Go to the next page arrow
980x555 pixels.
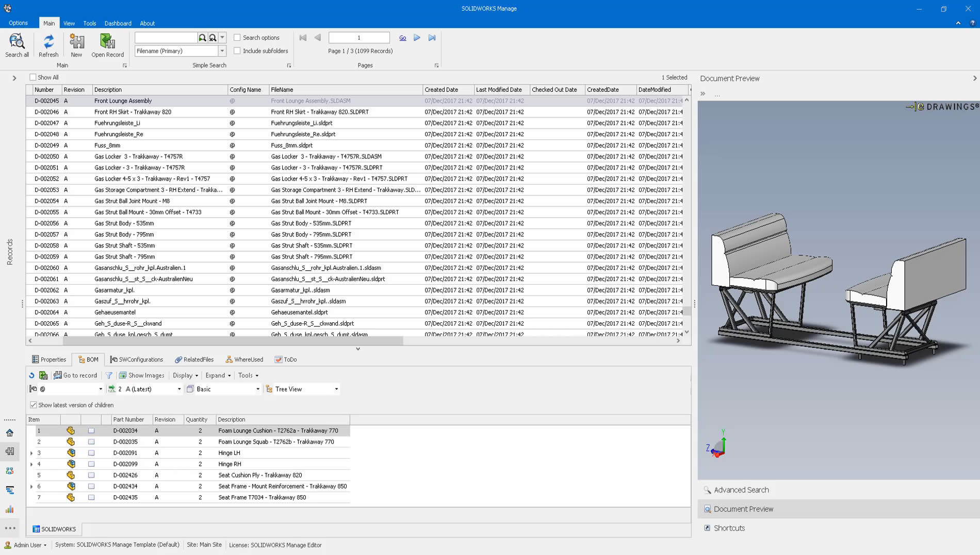coord(417,38)
